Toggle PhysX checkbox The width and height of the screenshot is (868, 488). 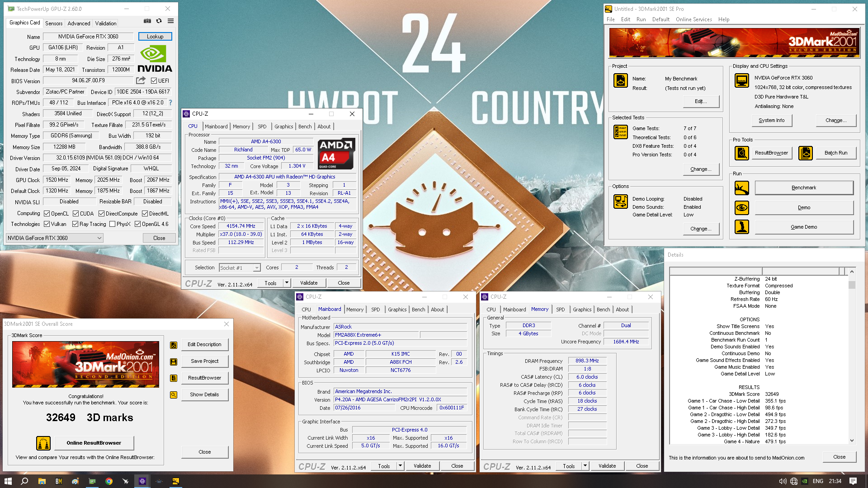(112, 224)
